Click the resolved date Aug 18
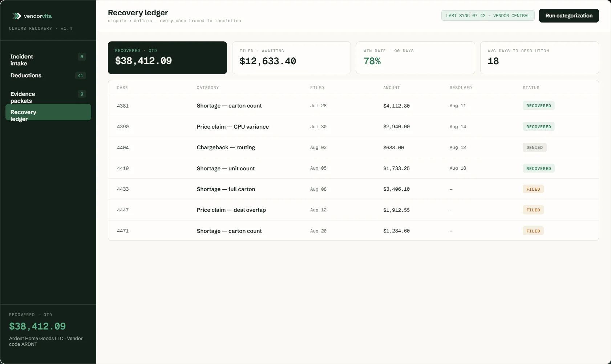611x364 pixels. (x=458, y=168)
